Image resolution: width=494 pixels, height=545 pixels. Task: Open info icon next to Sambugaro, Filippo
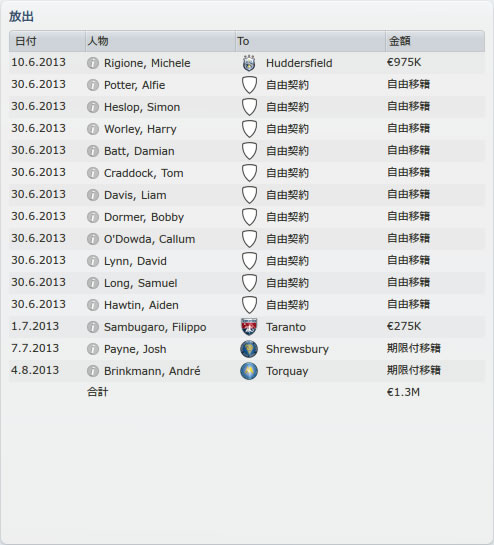tap(93, 327)
